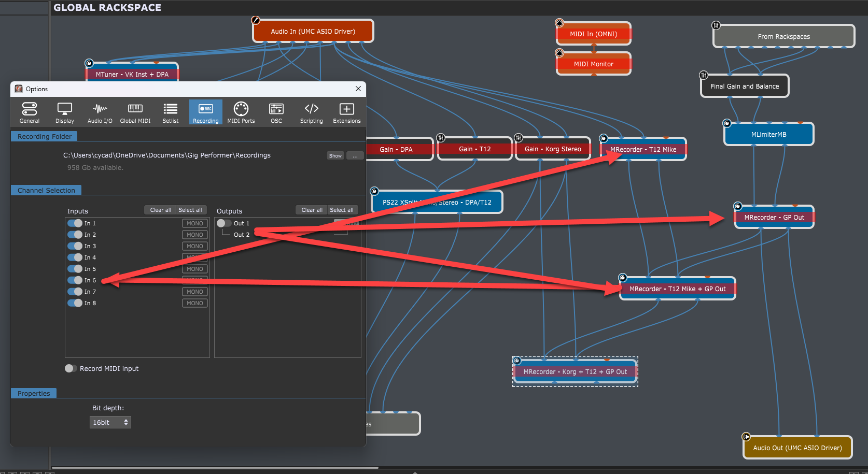Viewport: 868px width, 474px height.
Task: Toggle input In 8 recording switch
Action: pyautogui.click(x=75, y=303)
